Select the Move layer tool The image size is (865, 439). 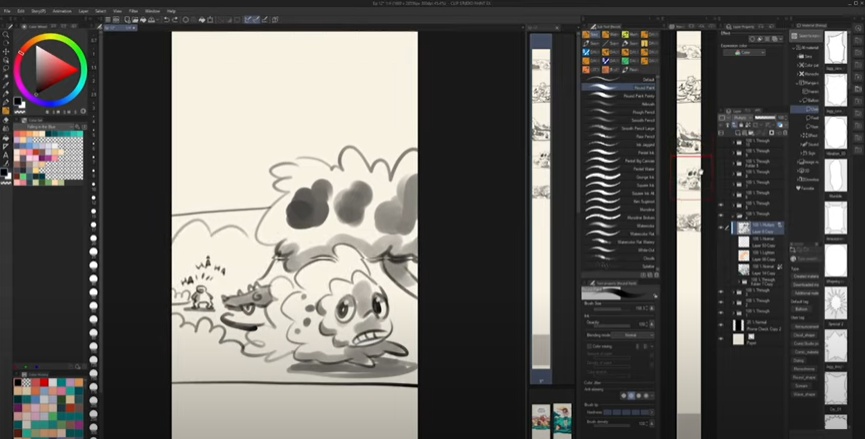point(6,51)
